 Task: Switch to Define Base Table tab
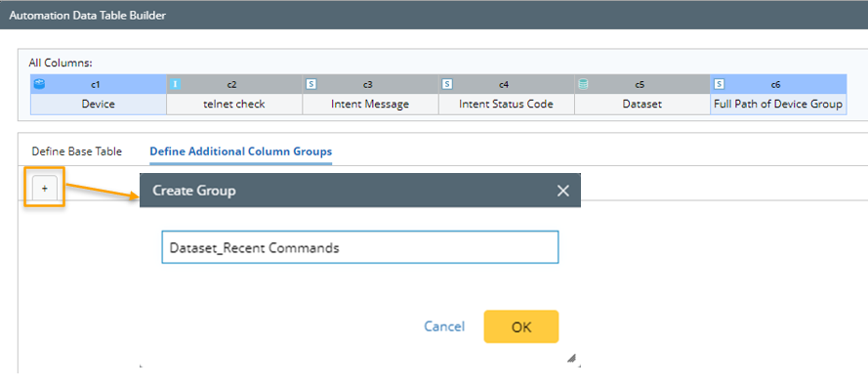(x=76, y=151)
